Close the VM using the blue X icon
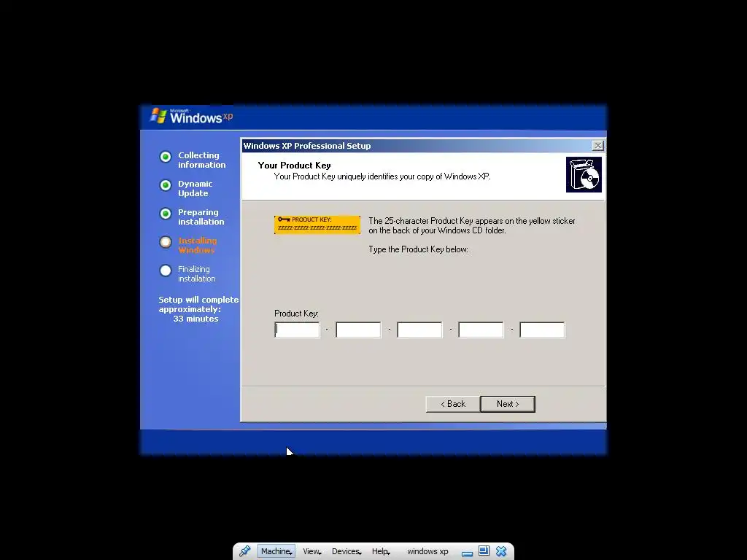The width and height of the screenshot is (747, 560). (501, 551)
